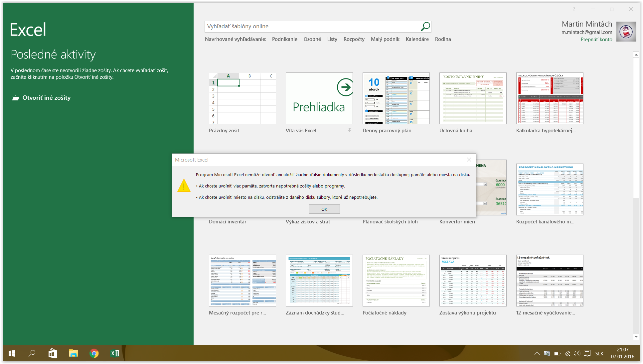Click the Excel icon in the taskbar

pyautogui.click(x=115, y=353)
